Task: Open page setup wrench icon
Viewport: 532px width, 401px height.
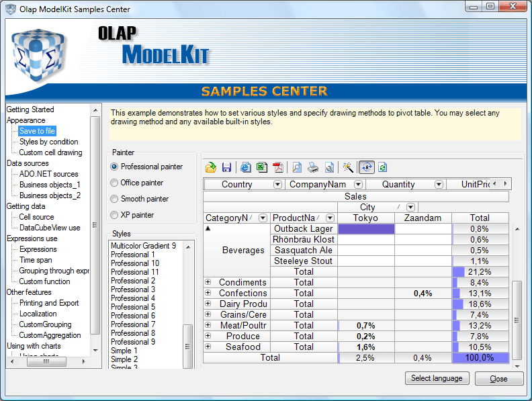Action: 329,167
